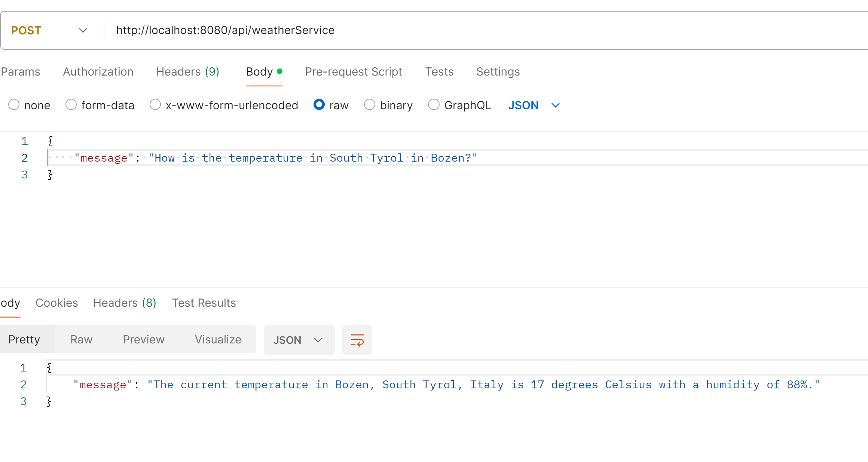The image size is (868, 462).
Task: Go to Pre-request Script tab
Action: point(353,71)
